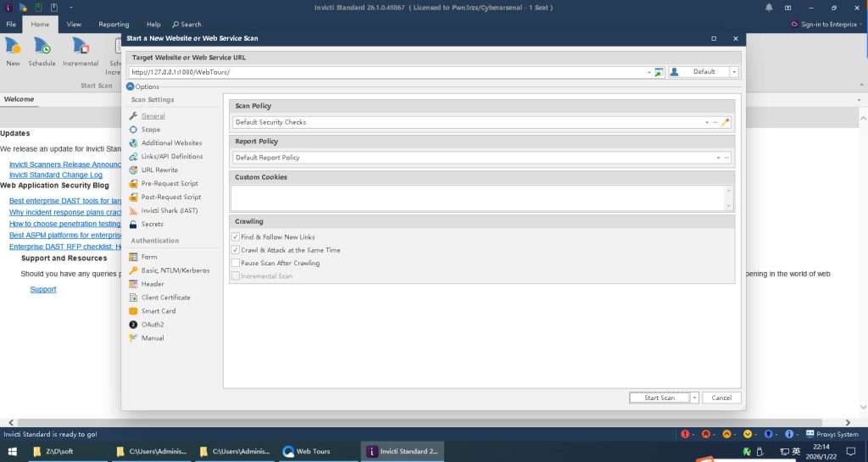Uncheck Find & Follow New Links
The image size is (868, 462).
pyautogui.click(x=236, y=237)
